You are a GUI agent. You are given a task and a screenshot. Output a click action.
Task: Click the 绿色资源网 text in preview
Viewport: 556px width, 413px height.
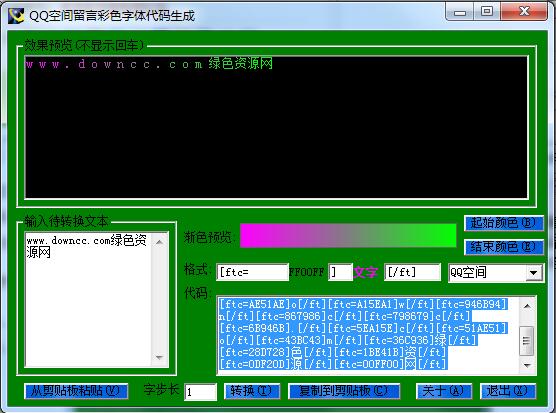(x=240, y=63)
